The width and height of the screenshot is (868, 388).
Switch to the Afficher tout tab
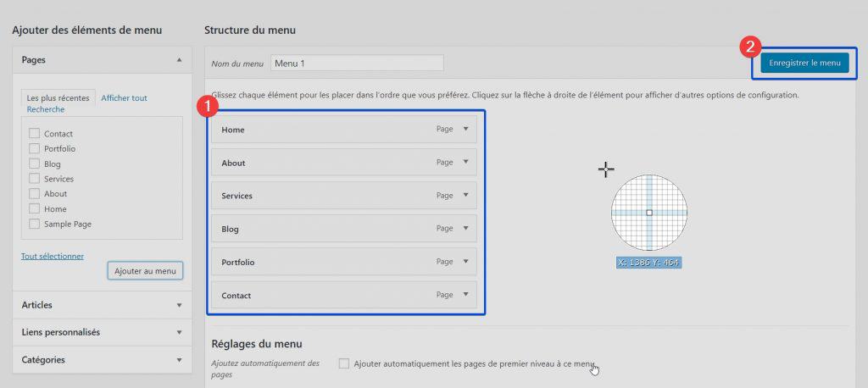tap(124, 98)
